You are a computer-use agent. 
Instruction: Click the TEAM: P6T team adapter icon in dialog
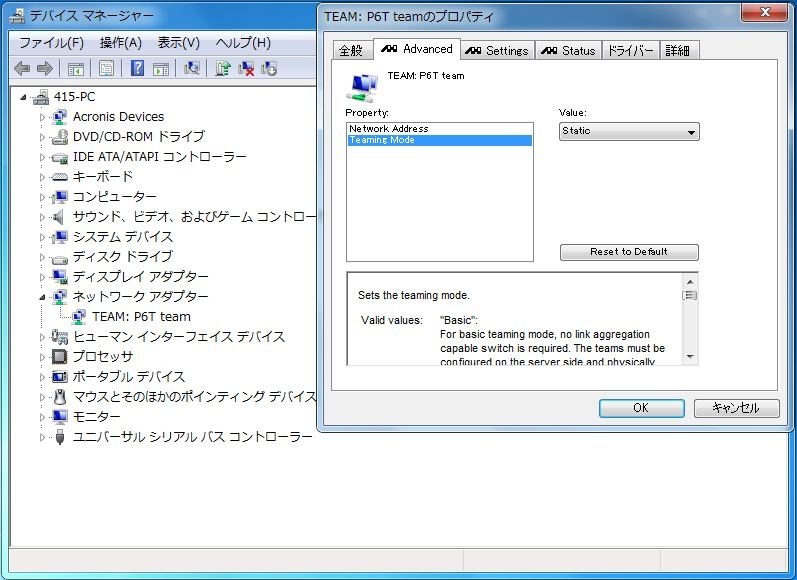[x=362, y=86]
